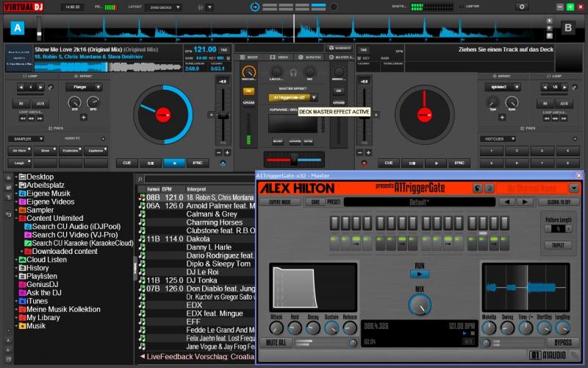Adjust the crossfader
The height and width of the screenshot is (368, 588).
[x=294, y=160]
